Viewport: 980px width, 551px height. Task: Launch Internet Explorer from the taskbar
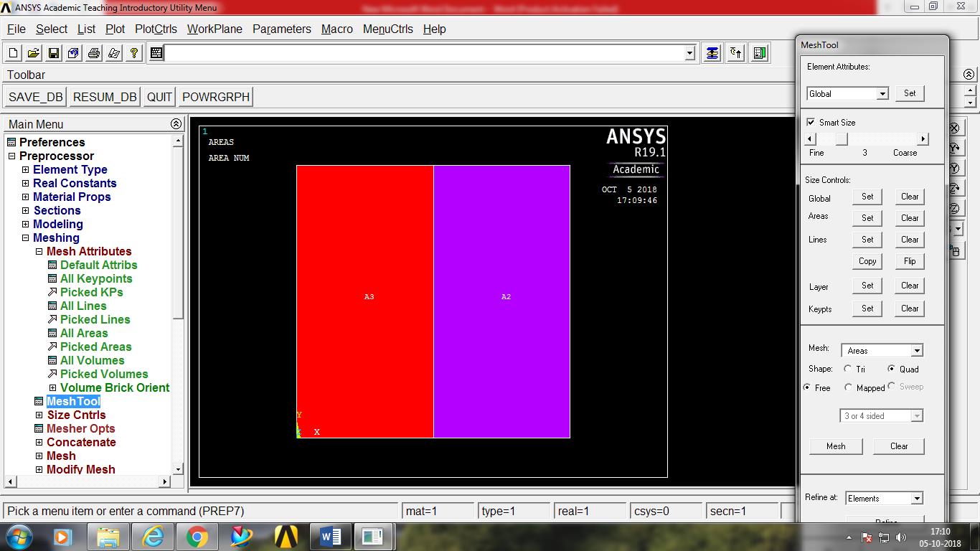point(152,537)
